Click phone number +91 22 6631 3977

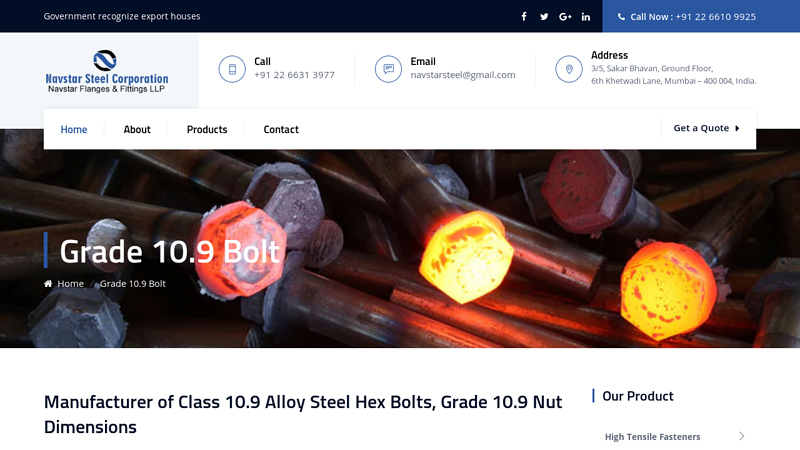pyautogui.click(x=294, y=75)
